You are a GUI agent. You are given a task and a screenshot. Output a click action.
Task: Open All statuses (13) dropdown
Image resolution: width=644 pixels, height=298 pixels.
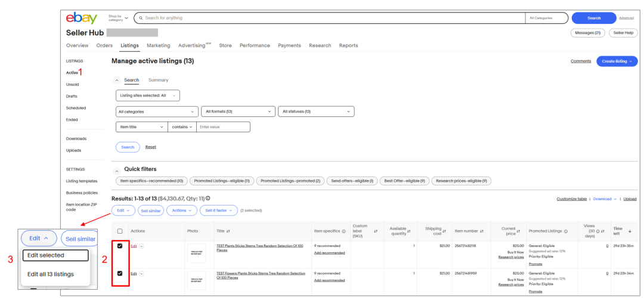point(316,111)
